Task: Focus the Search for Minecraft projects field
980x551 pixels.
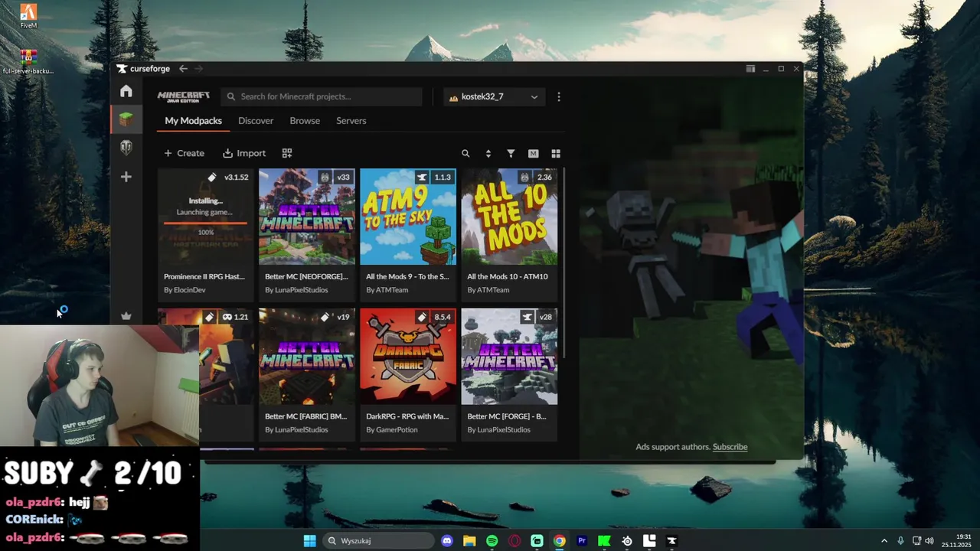Action: (322, 96)
